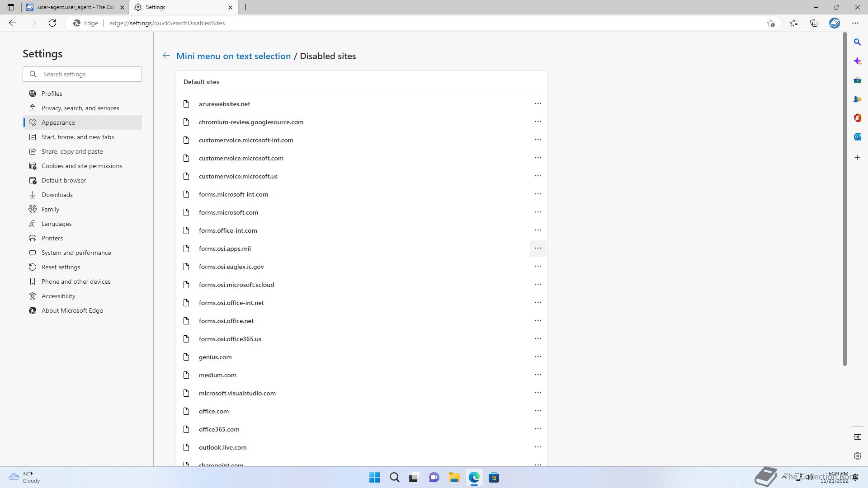Open Privacy, search, and services section

point(82,108)
